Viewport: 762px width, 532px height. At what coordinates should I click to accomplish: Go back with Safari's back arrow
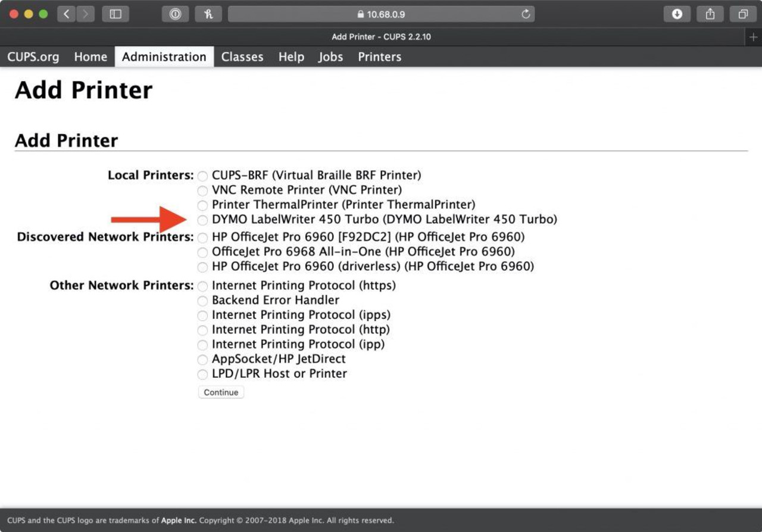pyautogui.click(x=67, y=14)
